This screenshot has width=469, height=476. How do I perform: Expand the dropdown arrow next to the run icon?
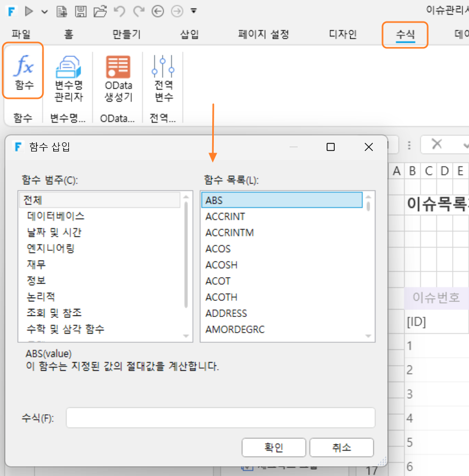[45, 12]
